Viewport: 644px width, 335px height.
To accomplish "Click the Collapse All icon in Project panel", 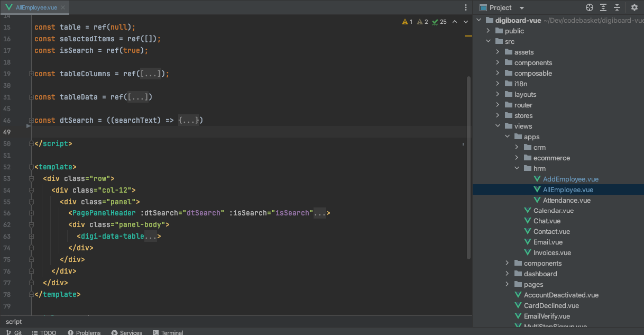I will point(618,7).
